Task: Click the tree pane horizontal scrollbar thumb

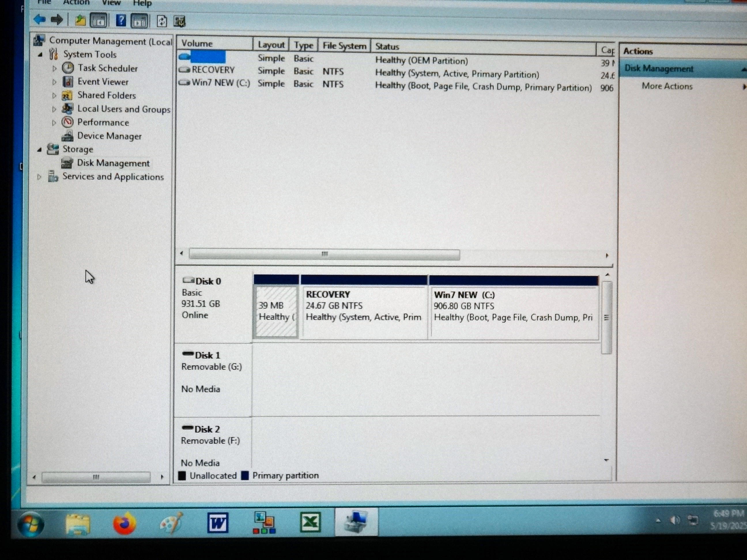Action: pos(96,477)
